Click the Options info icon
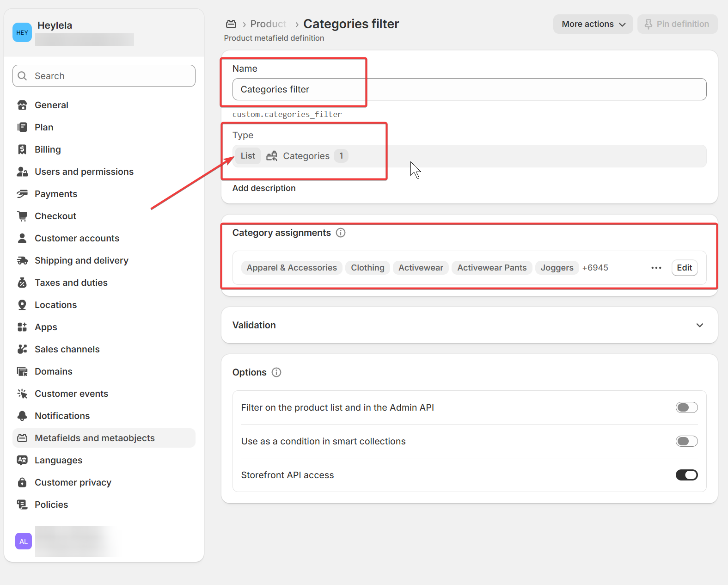728x585 pixels. click(x=276, y=372)
